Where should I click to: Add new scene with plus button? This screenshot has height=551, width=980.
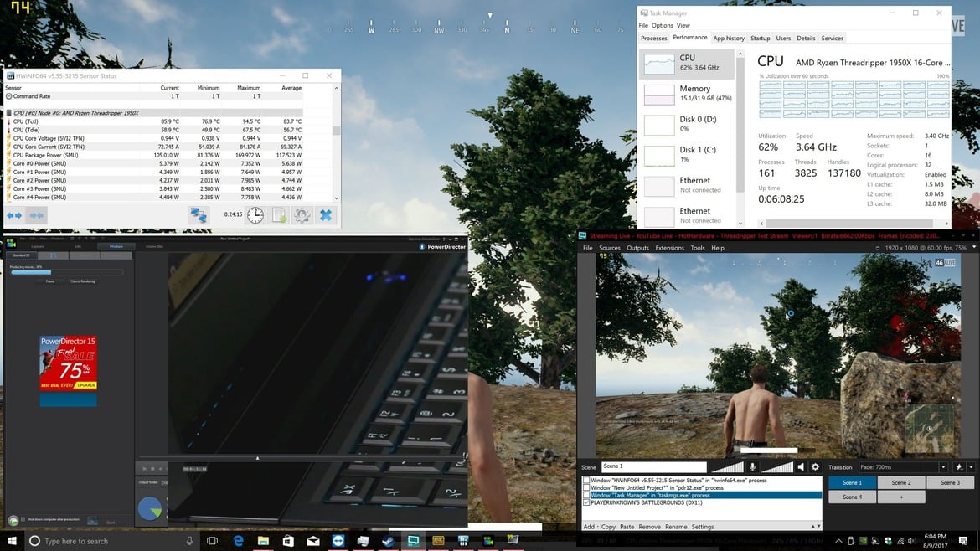tap(900, 497)
